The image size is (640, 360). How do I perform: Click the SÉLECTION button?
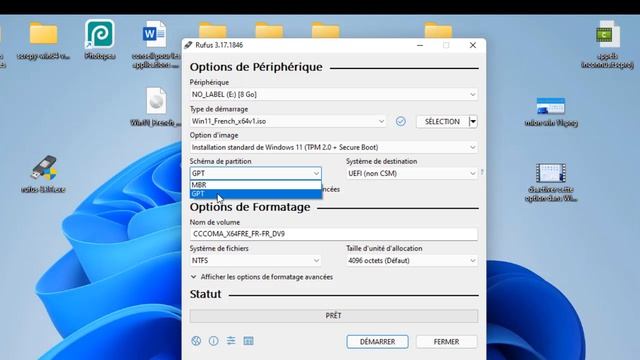pos(442,121)
